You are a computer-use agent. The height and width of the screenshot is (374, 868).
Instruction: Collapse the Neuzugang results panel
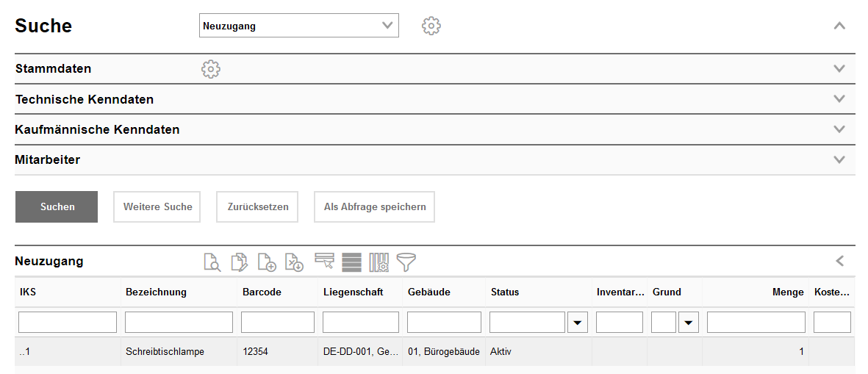[x=839, y=261]
